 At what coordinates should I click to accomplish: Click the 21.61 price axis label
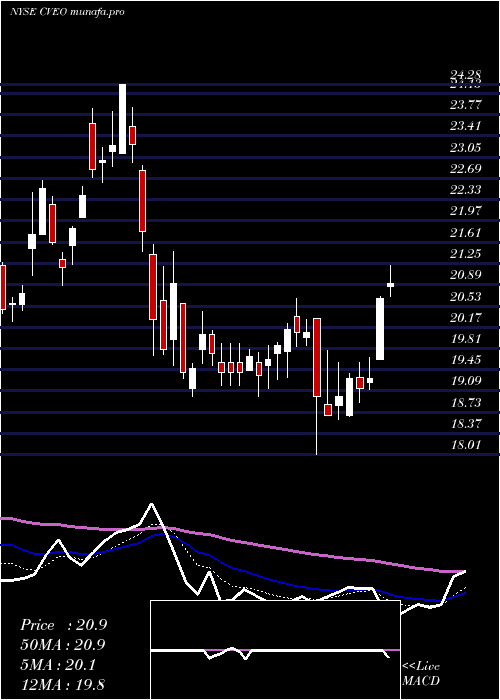click(x=466, y=232)
